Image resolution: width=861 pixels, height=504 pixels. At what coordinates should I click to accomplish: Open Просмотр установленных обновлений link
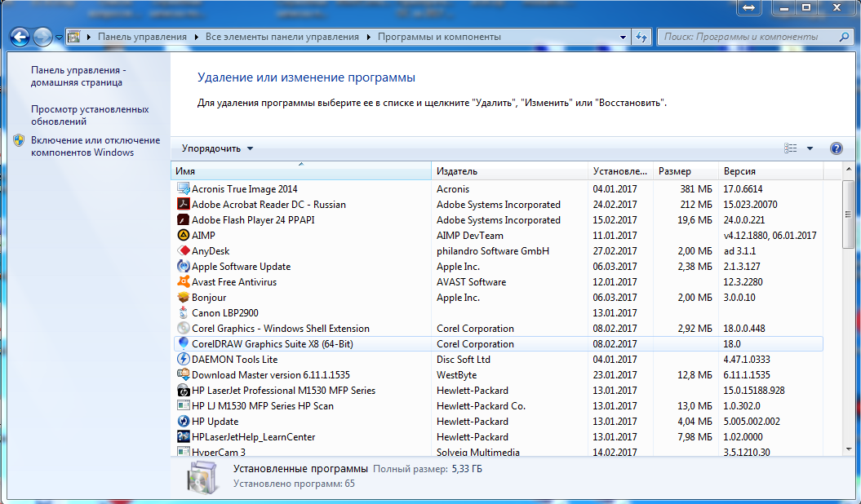point(90,115)
